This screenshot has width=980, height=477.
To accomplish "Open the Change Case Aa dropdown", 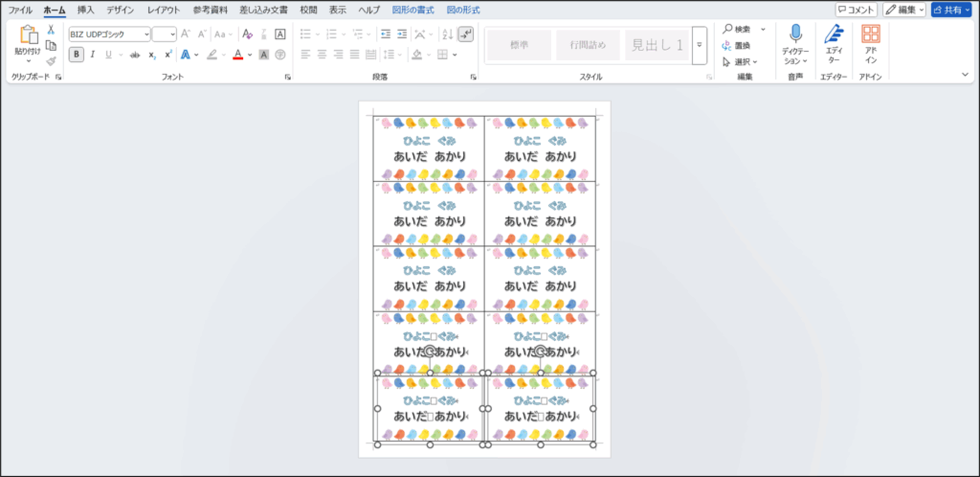I will pyautogui.click(x=223, y=34).
